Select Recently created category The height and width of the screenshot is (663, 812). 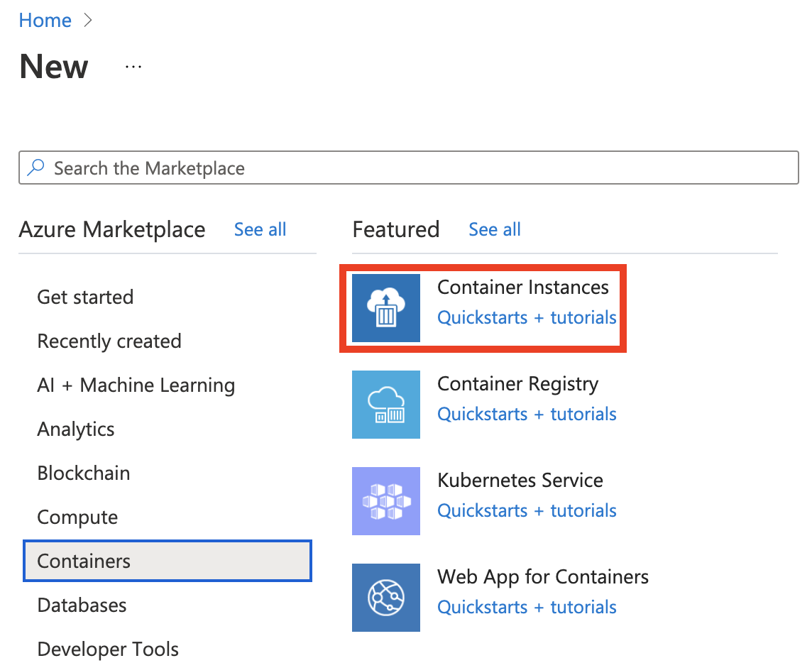(109, 341)
